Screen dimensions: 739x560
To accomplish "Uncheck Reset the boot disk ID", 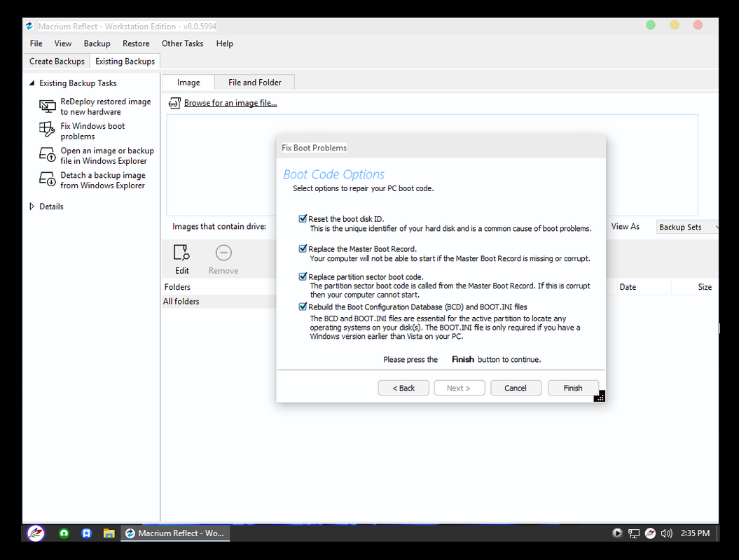I will [303, 218].
